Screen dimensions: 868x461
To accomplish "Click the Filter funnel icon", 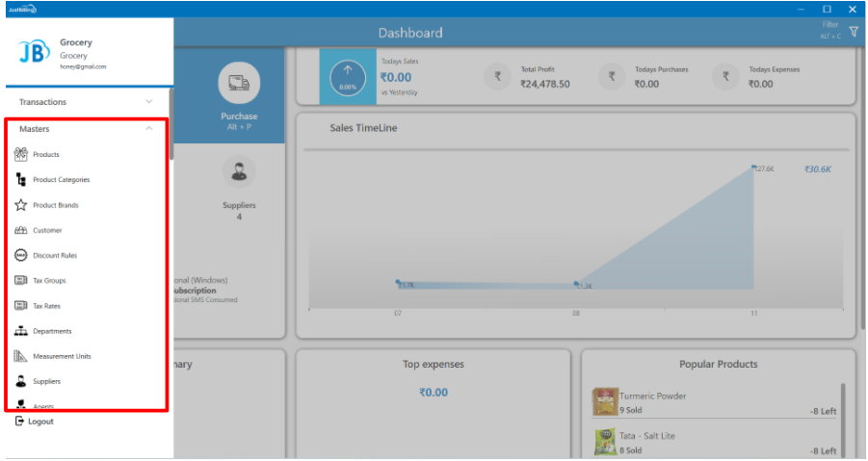I will (x=853, y=32).
